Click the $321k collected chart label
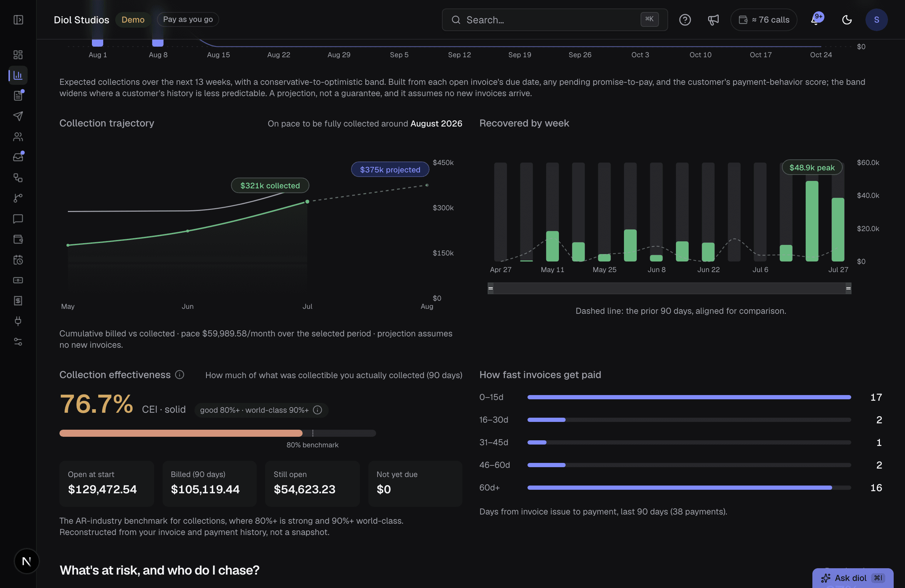Viewport: 905px width, 588px height. coord(270,186)
